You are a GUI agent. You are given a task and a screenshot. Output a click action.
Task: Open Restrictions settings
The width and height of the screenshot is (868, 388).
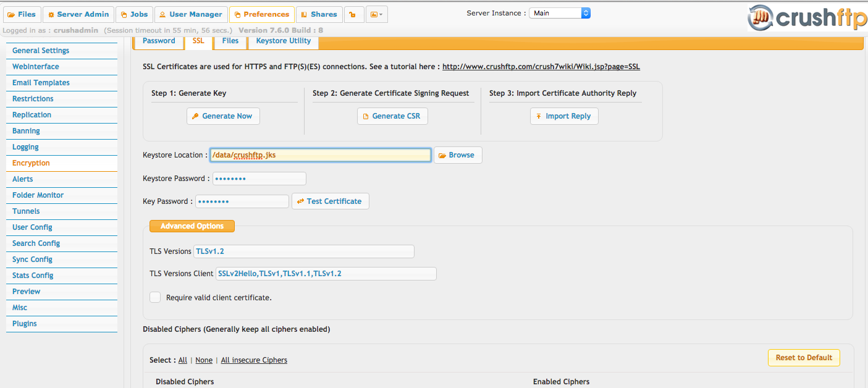click(x=62, y=99)
